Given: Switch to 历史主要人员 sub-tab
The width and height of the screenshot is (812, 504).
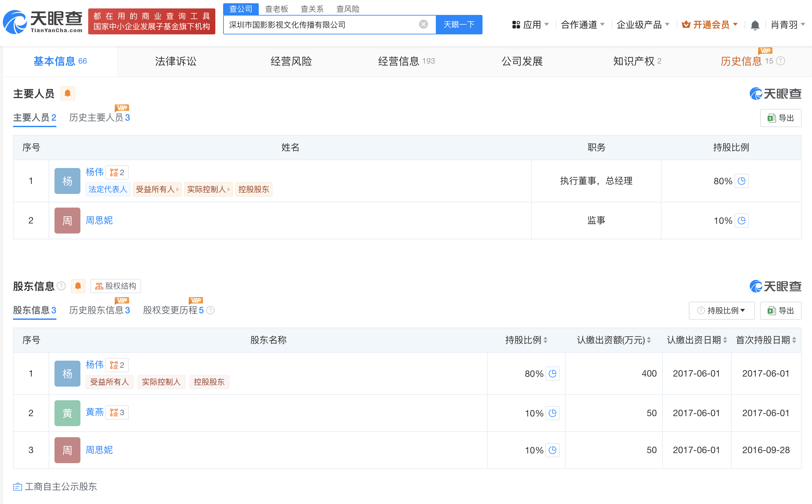Looking at the screenshot, I should click(100, 118).
